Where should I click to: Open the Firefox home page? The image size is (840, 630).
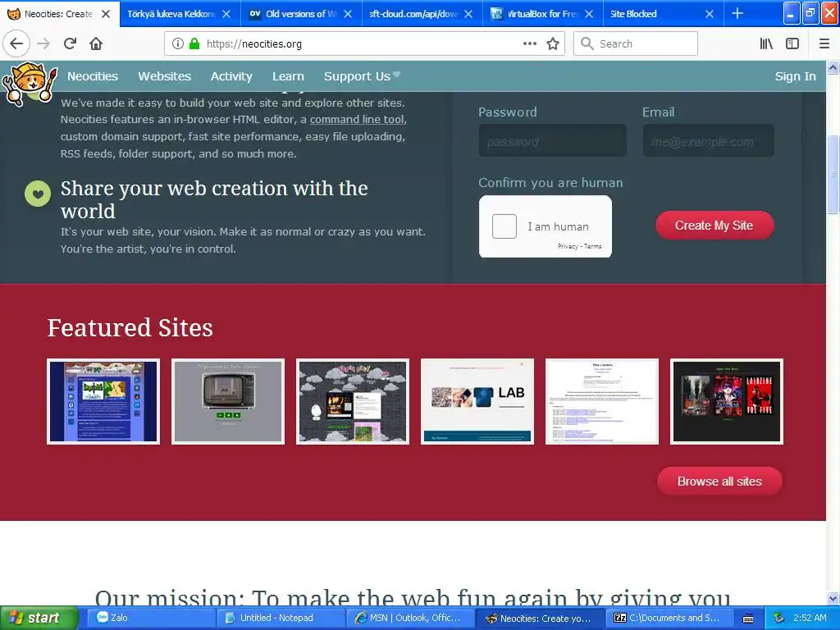click(96, 43)
